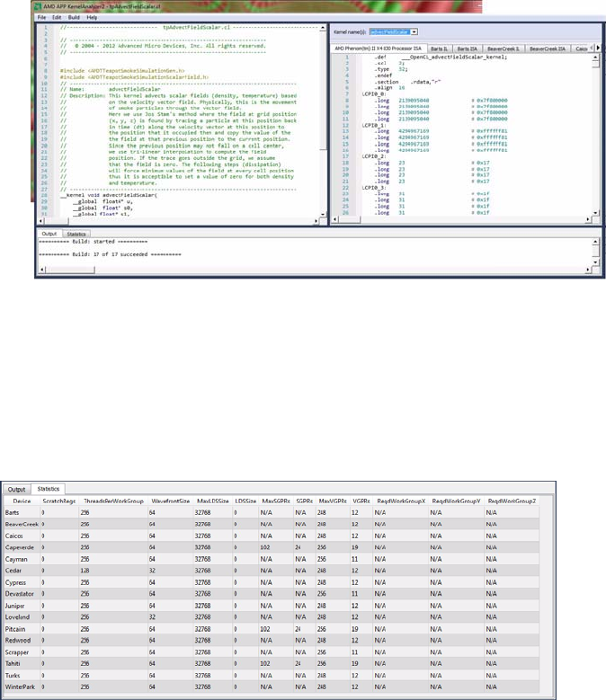
Task: Click the source editor's horizontal scroll right arrow
Action: point(316,221)
